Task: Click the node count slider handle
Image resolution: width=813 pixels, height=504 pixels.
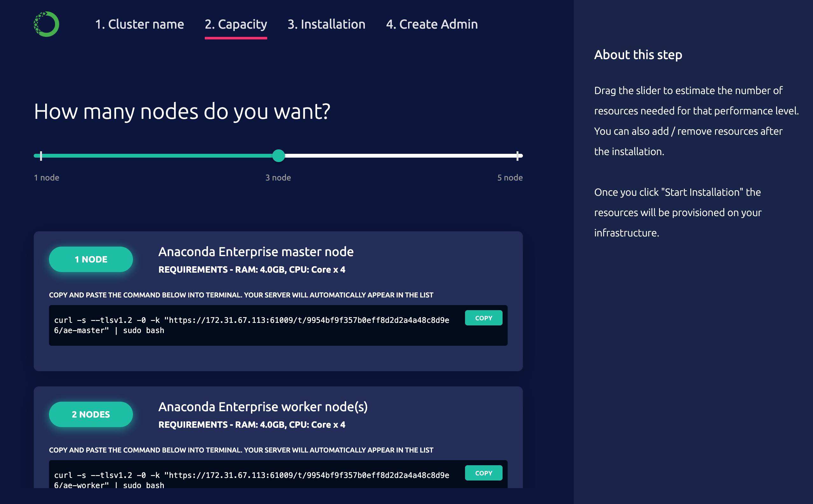Action: [278, 156]
